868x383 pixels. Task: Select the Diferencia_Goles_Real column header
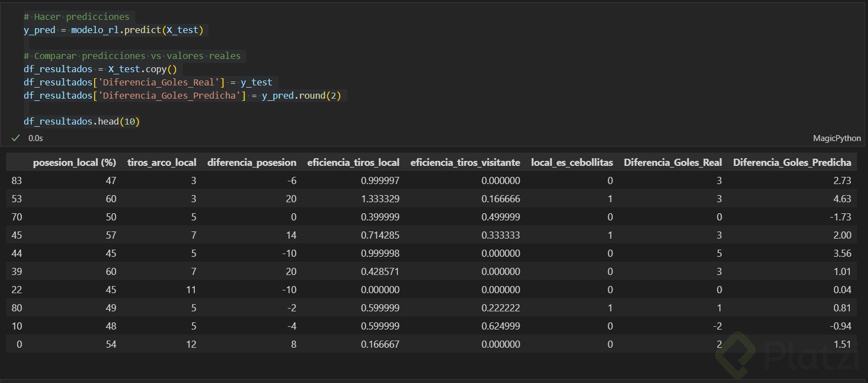click(x=673, y=163)
